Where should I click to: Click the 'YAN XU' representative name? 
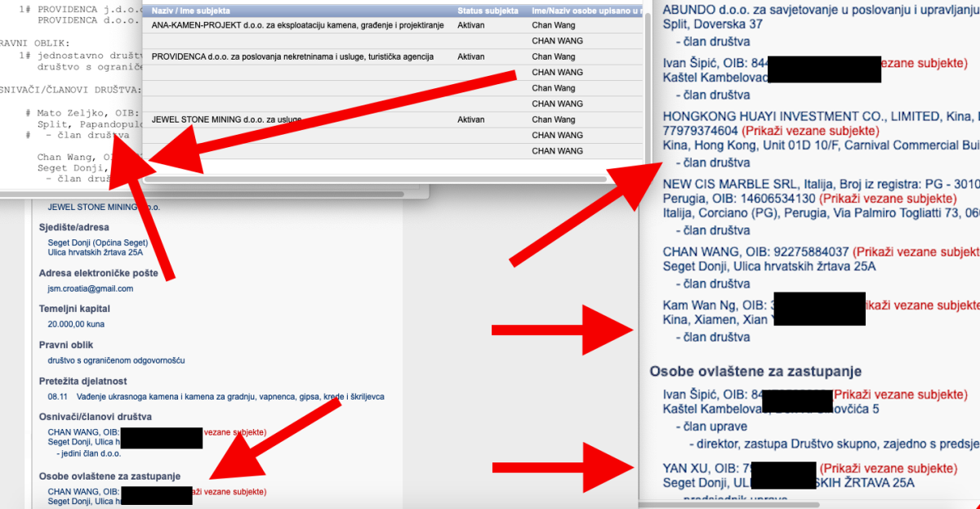tap(685, 468)
